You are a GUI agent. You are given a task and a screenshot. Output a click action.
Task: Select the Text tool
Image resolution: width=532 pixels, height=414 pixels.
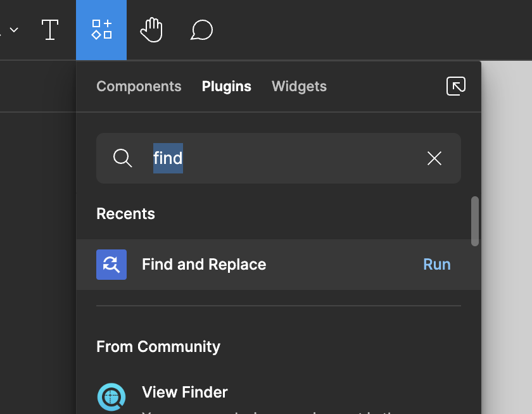[50, 30]
